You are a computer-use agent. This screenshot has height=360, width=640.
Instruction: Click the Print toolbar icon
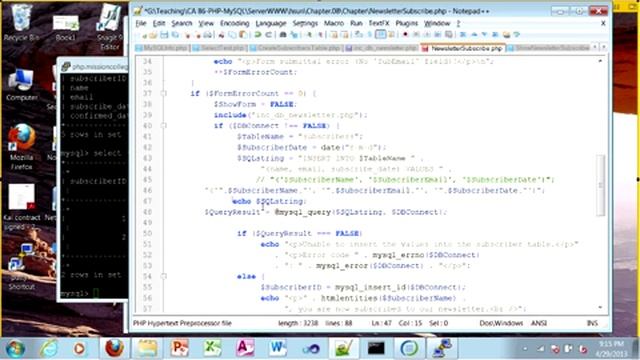[x=207, y=35]
